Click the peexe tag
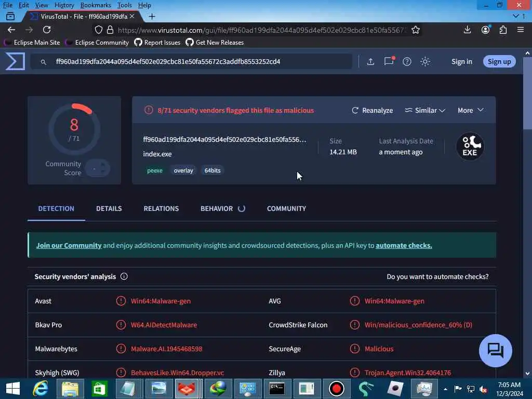532x399 pixels. tap(155, 170)
